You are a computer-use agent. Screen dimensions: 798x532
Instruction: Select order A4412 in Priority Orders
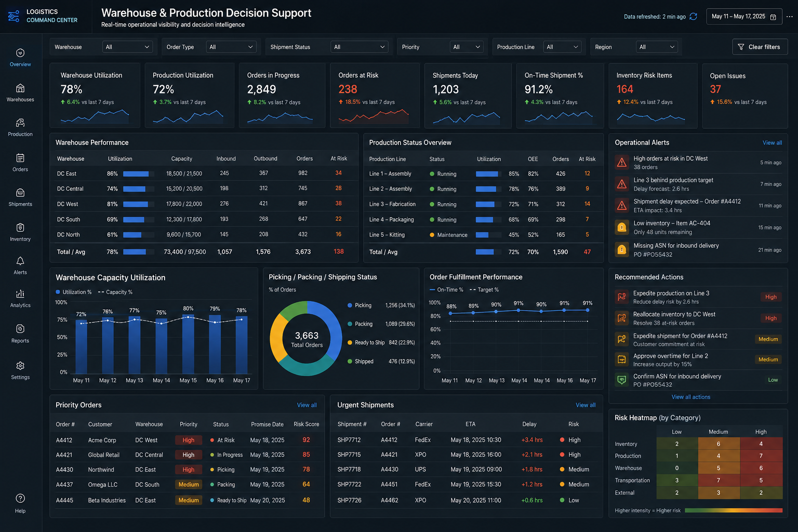[x=188, y=440]
